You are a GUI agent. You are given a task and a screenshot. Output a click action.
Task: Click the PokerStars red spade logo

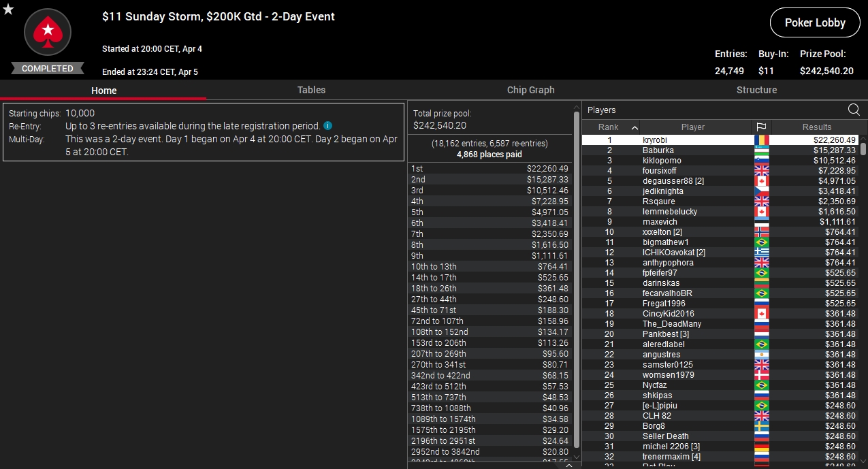(48, 31)
